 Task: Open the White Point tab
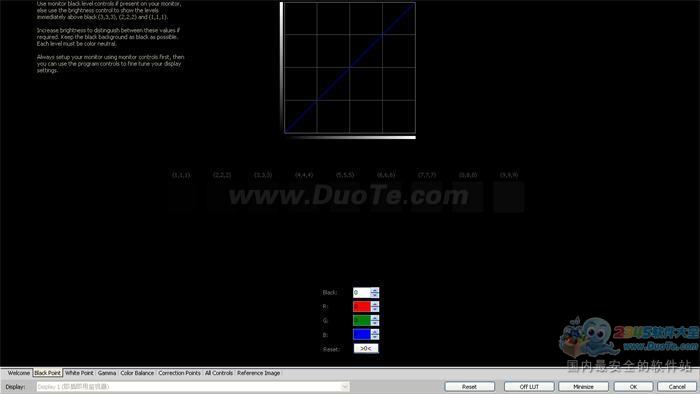coord(79,373)
